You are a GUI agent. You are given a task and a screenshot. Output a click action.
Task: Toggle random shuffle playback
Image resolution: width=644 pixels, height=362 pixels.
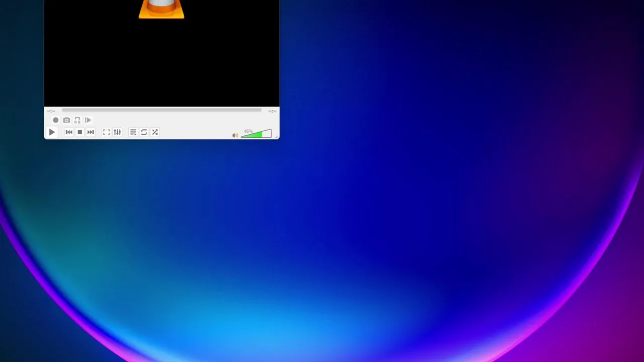(x=155, y=132)
